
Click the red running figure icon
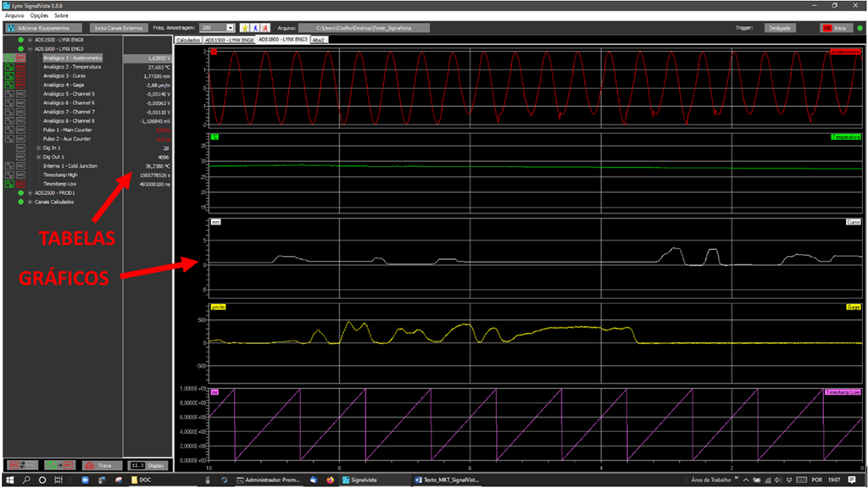[x=265, y=28]
